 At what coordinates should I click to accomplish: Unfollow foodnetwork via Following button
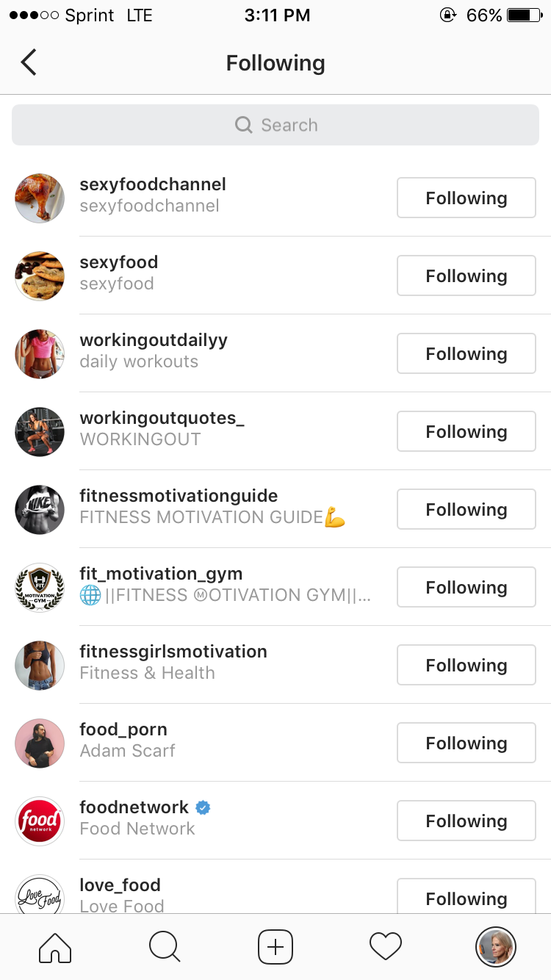click(467, 821)
